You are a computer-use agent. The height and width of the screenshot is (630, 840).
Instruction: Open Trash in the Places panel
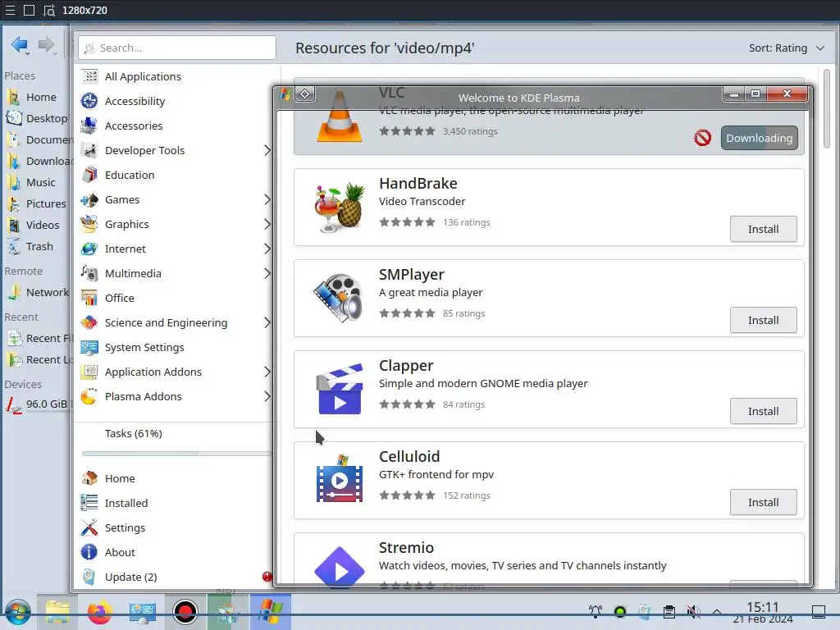35,246
